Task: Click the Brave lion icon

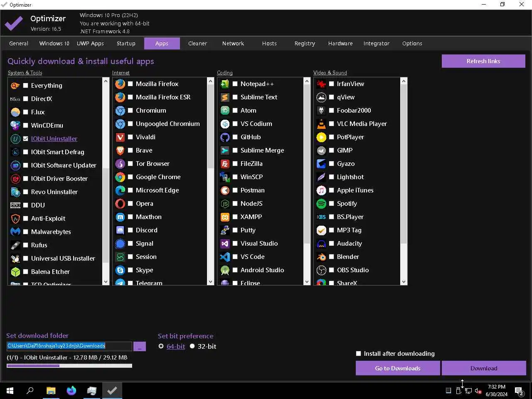Action: click(x=120, y=150)
